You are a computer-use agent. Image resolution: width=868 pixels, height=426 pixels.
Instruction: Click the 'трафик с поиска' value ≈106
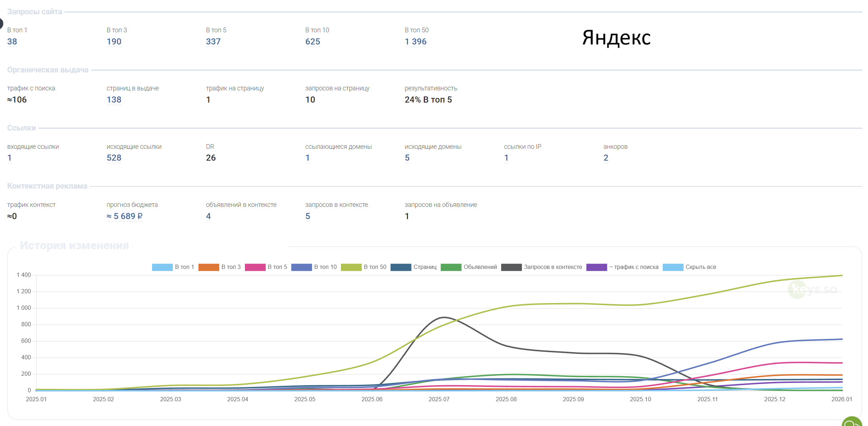pyautogui.click(x=17, y=100)
